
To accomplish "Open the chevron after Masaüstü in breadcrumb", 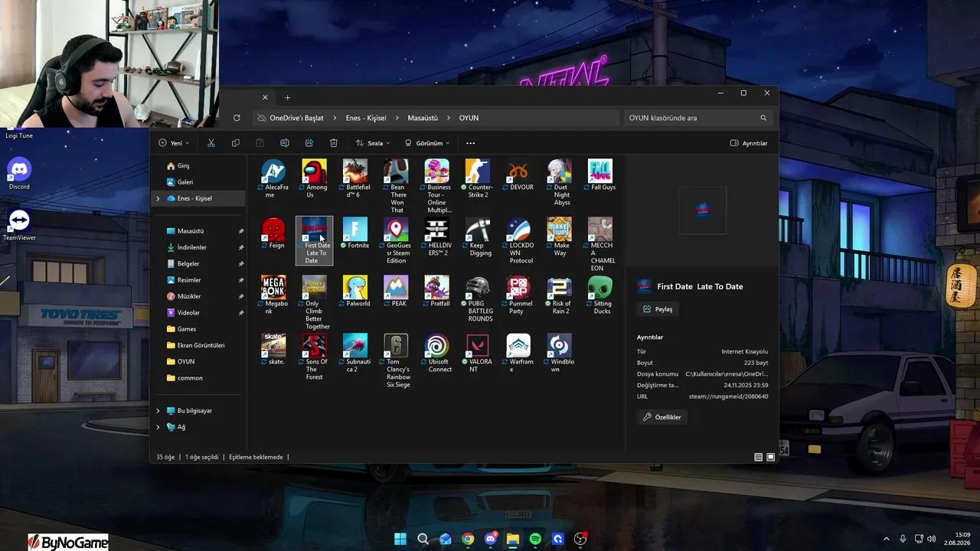I will pos(449,118).
